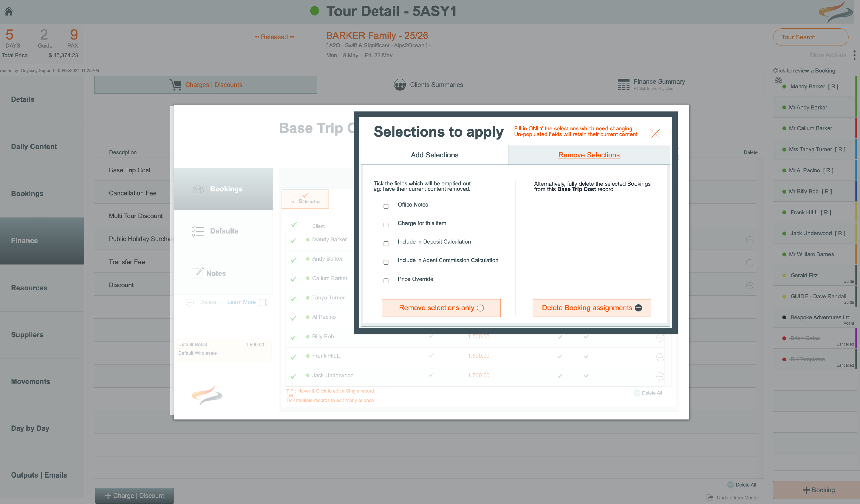The width and height of the screenshot is (860, 504).
Task: Open the Defaults section
Action: (223, 231)
